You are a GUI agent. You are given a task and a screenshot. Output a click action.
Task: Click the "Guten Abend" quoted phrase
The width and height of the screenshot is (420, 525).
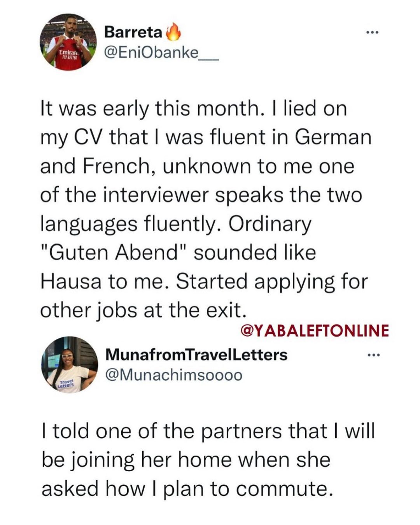click(114, 253)
